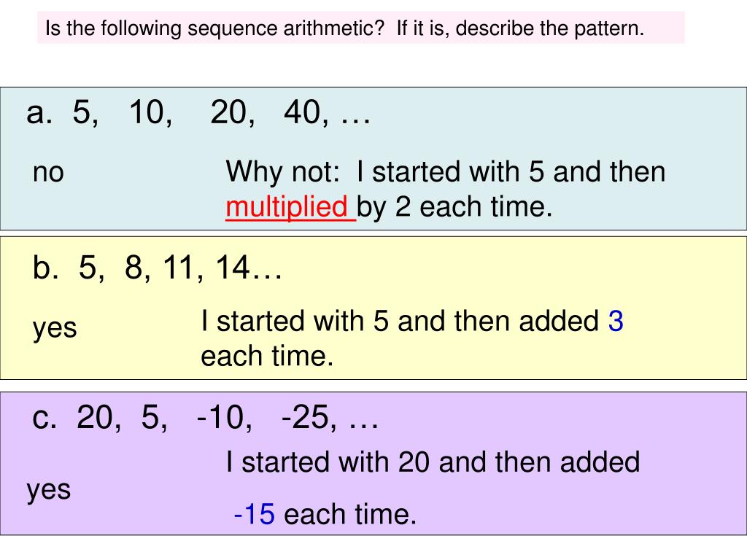Select sequence c. 20, 5, -10, -25
The width and height of the screenshot is (747, 560).
[205, 418]
